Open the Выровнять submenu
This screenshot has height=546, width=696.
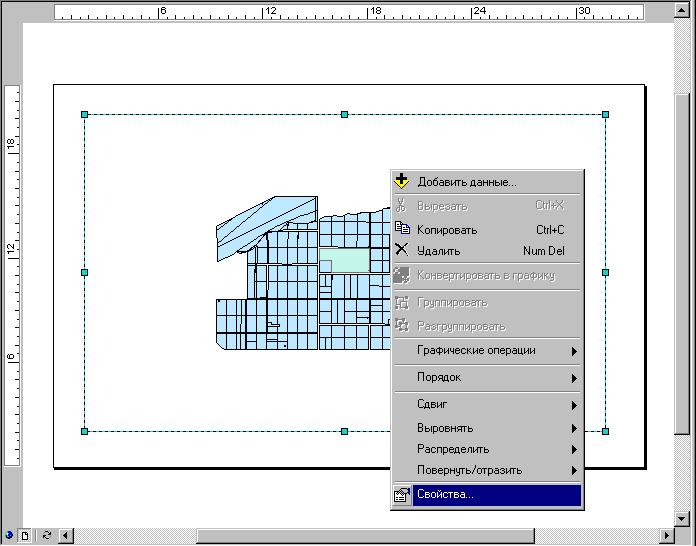(x=487, y=428)
